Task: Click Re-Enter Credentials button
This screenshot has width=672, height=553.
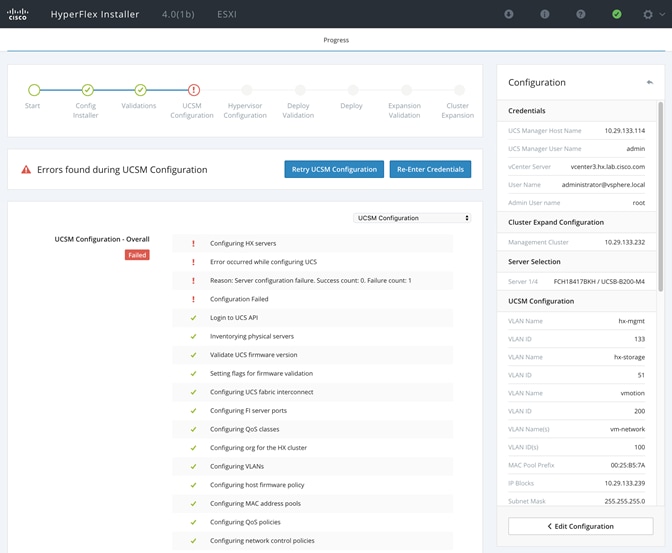Action: [430, 169]
